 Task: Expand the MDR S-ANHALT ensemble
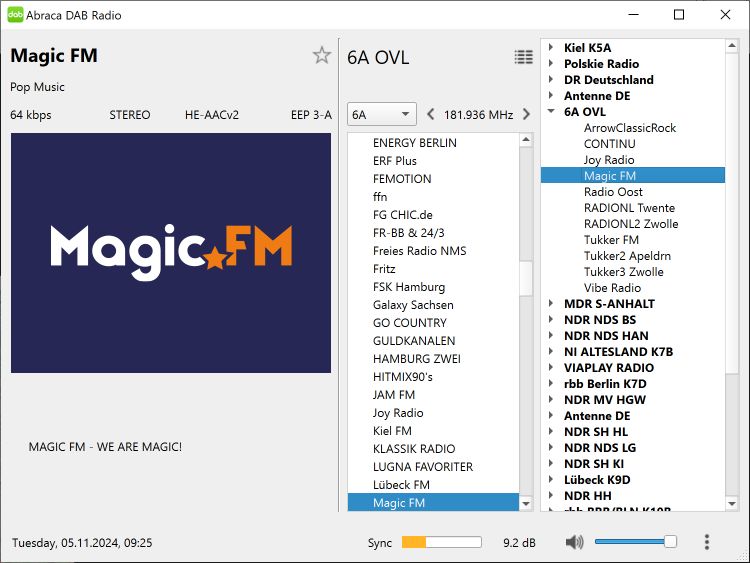pos(551,304)
